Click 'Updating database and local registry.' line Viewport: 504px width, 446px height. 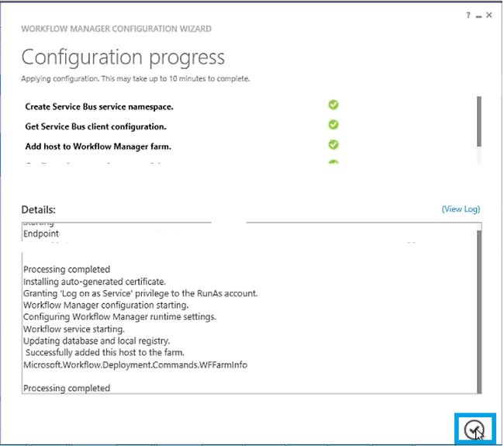tap(96, 341)
